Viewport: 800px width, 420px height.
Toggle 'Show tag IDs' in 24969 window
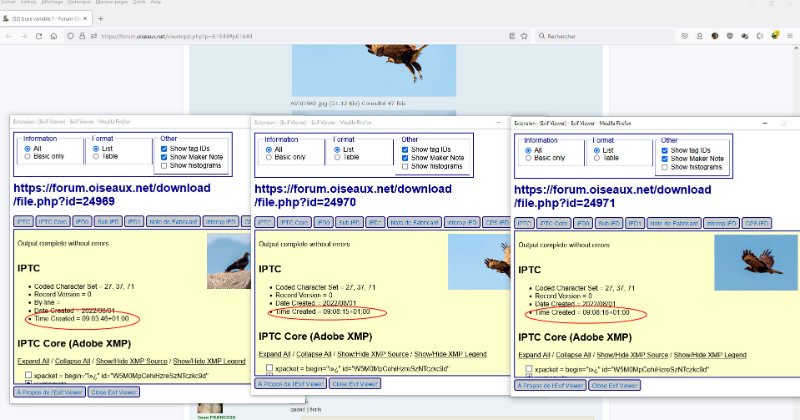pos(164,149)
